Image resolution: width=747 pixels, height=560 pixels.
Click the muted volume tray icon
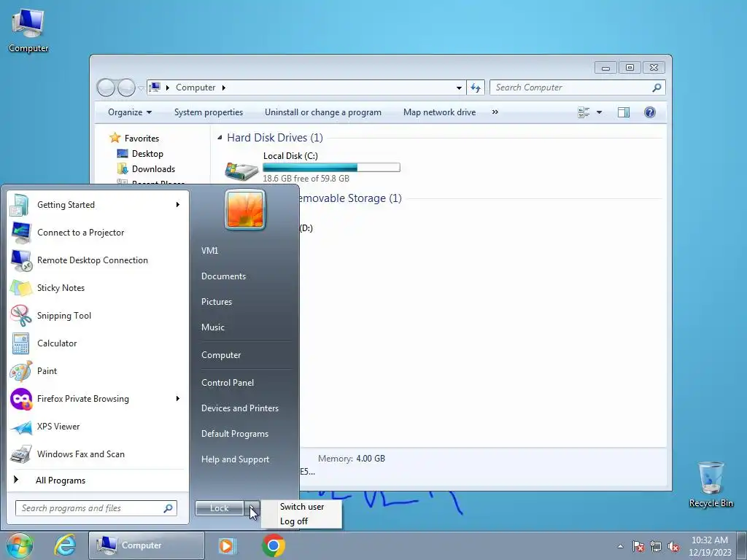click(673, 546)
